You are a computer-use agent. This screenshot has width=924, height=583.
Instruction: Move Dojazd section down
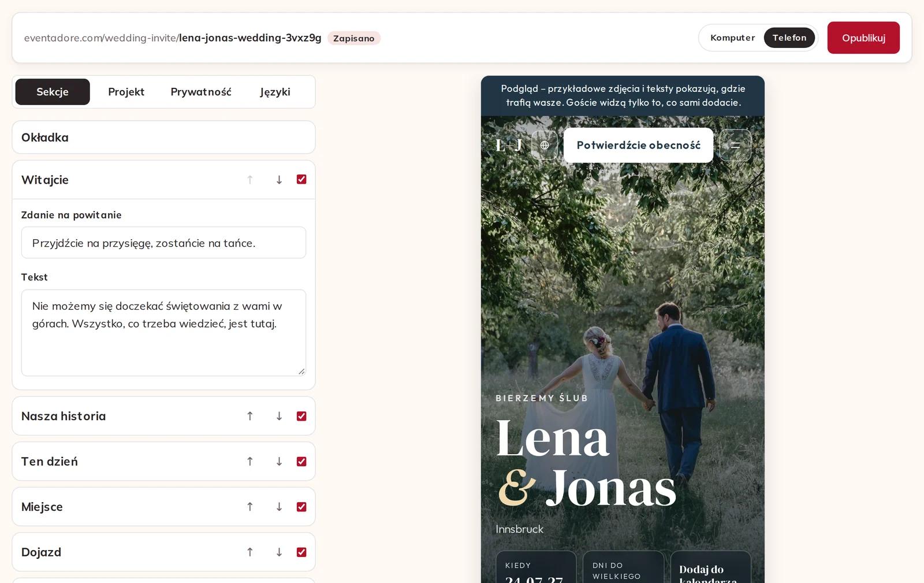279,552
